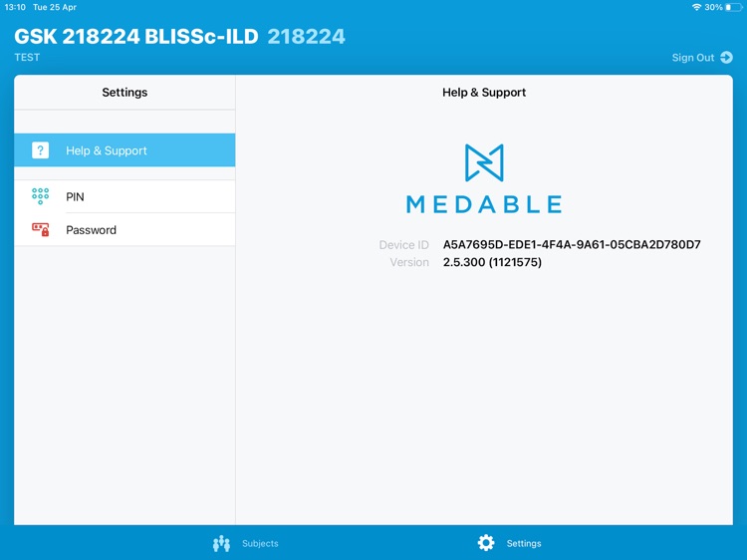Open the PIN settings row
747x560 pixels.
pos(124,196)
